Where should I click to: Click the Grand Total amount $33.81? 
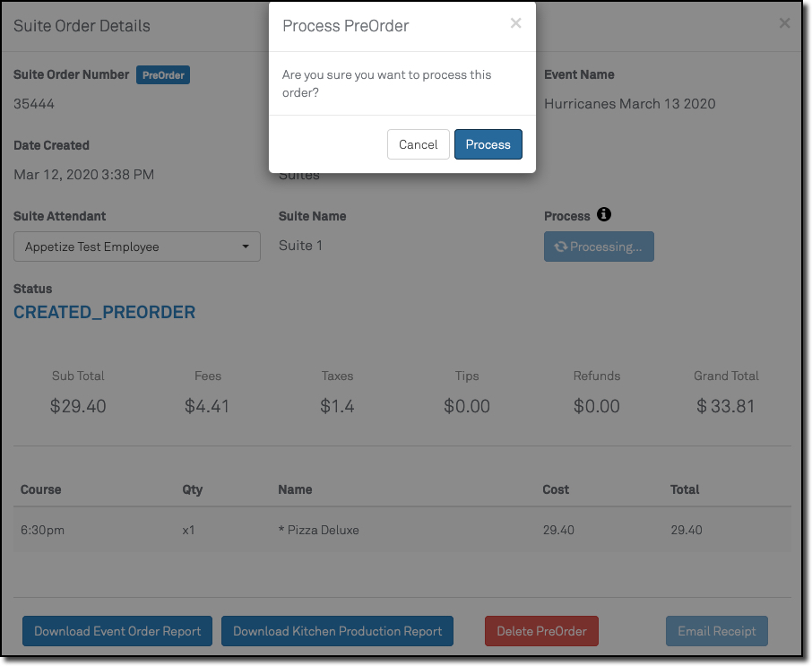tap(726, 406)
